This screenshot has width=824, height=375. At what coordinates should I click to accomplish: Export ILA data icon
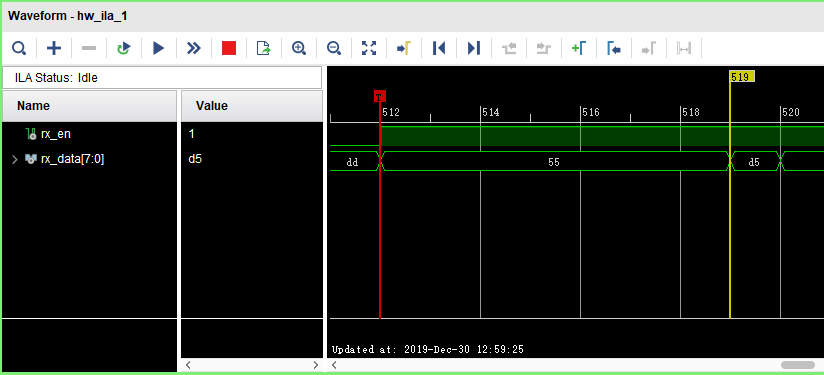263,48
